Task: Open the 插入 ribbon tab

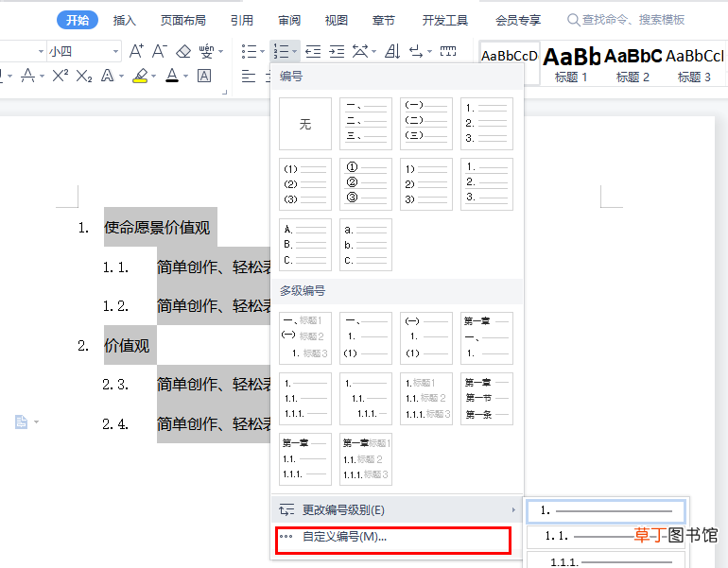Action: pyautogui.click(x=125, y=20)
